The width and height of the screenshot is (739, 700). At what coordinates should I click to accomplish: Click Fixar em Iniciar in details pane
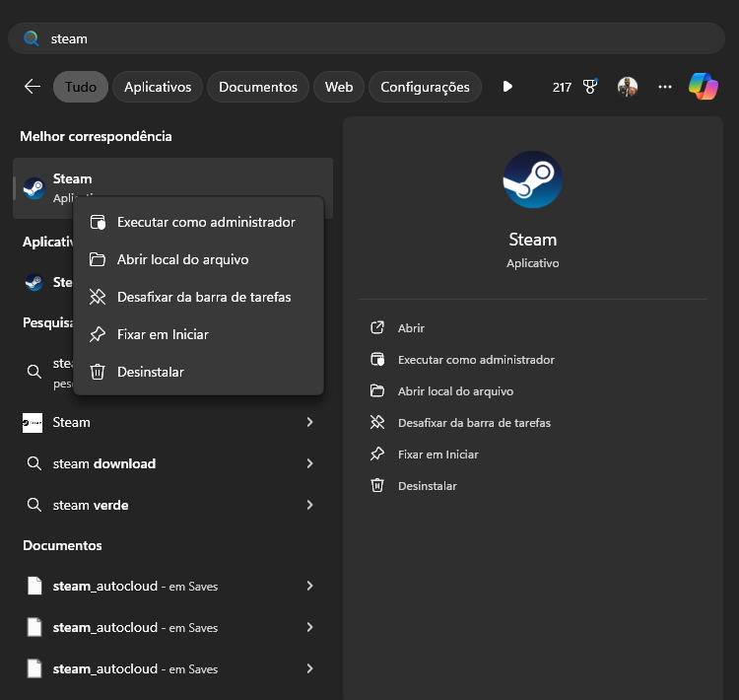(437, 455)
